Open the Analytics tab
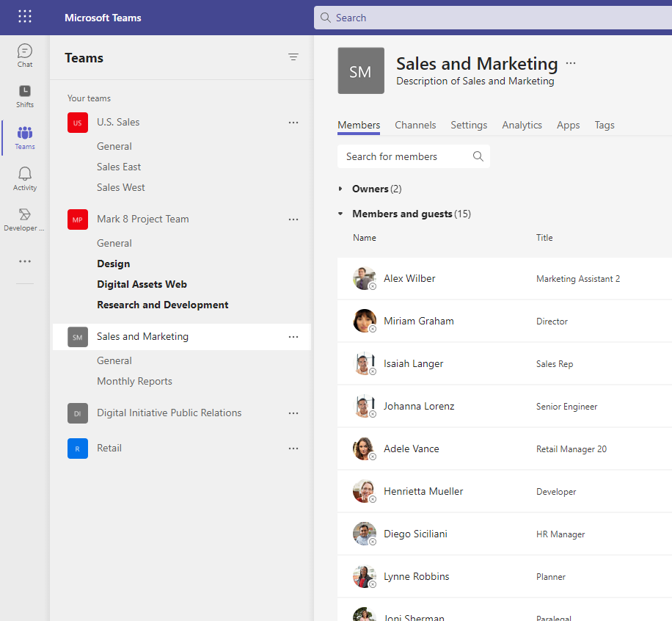The image size is (672, 621). pos(522,126)
